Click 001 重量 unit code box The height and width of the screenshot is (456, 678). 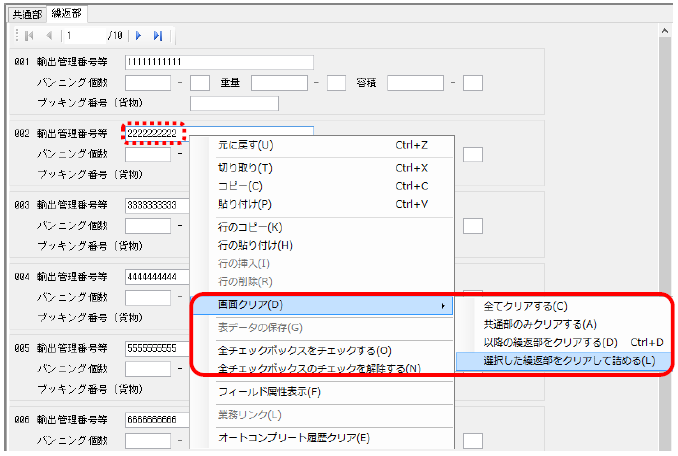pos(336,83)
